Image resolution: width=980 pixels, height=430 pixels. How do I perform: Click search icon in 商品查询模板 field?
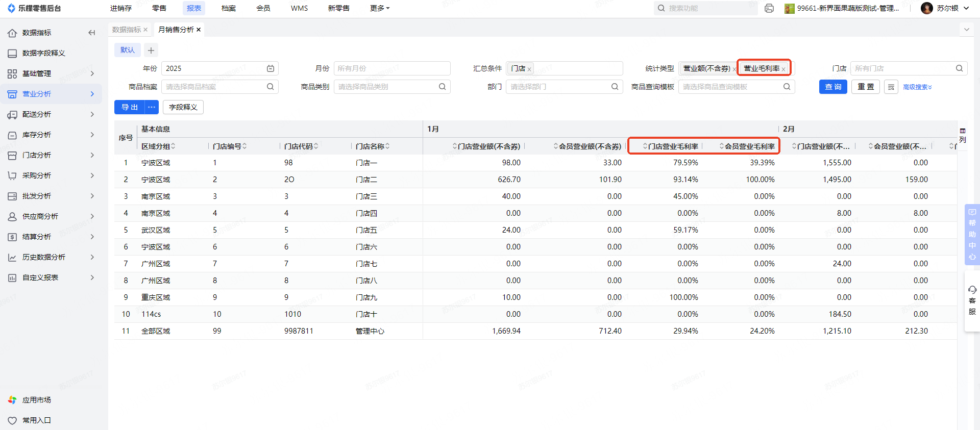[787, 87]
